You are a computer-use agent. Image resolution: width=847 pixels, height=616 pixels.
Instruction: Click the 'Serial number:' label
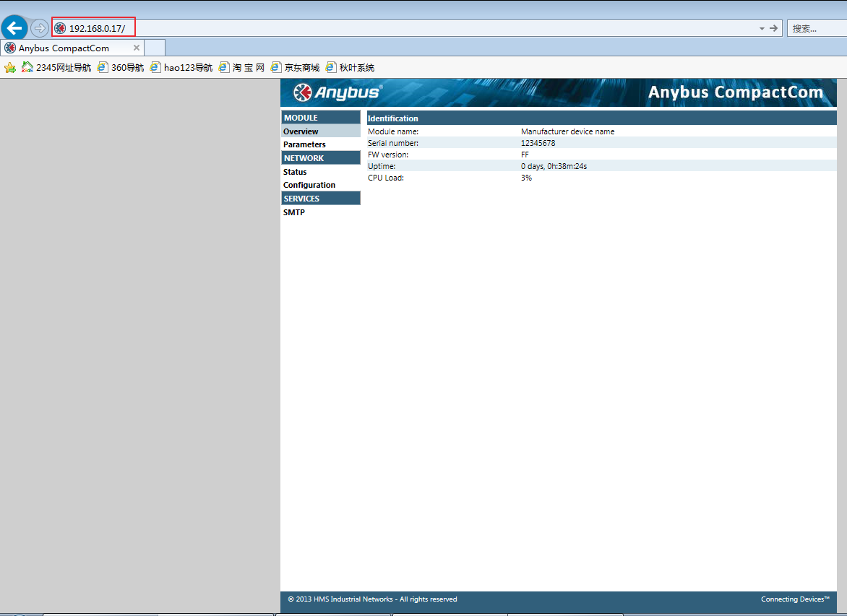pos(393,143)
